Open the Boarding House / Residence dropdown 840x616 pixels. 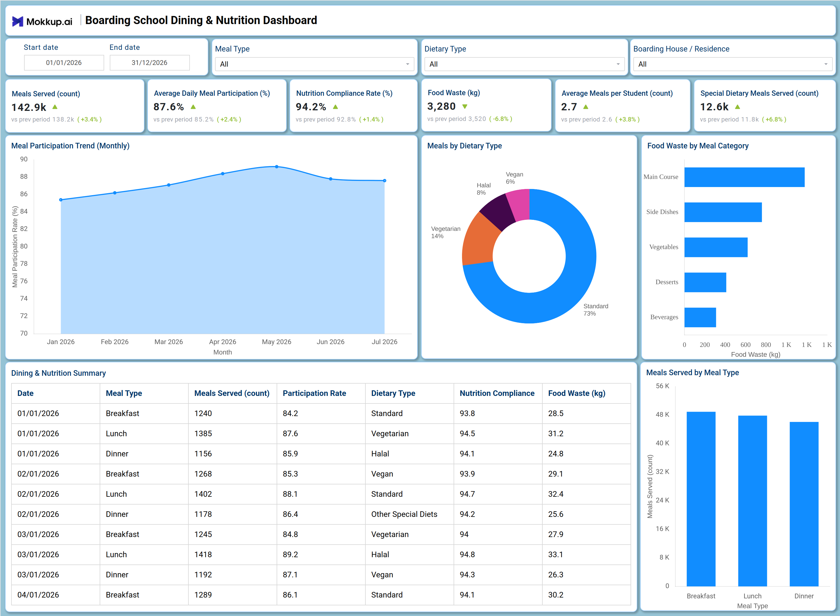pos(733,64)
